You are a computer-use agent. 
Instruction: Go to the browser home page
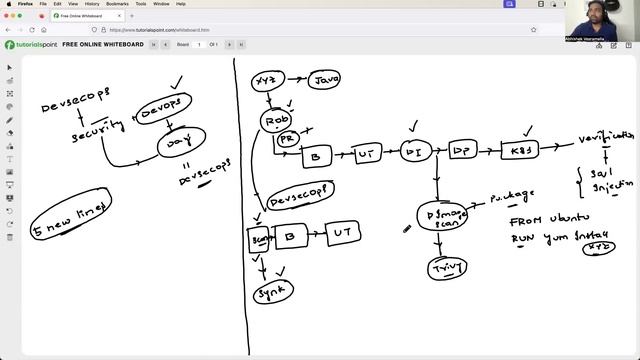[44, 30]
